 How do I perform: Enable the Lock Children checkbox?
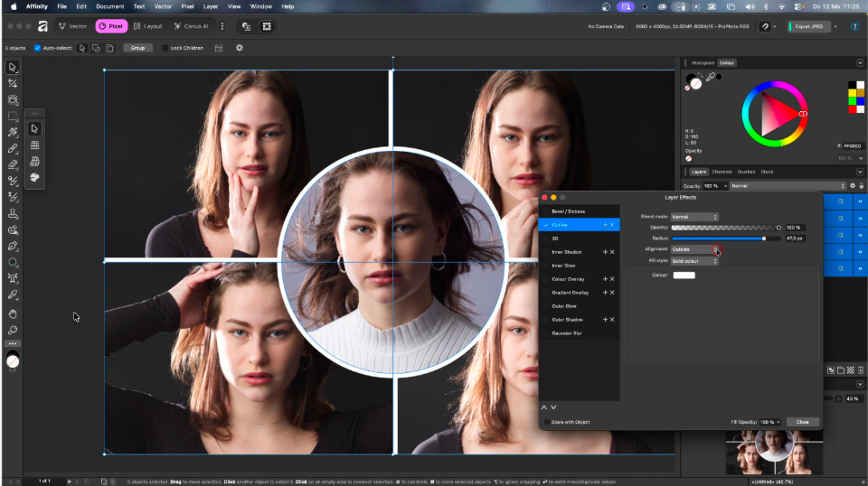tap(165, 48)
